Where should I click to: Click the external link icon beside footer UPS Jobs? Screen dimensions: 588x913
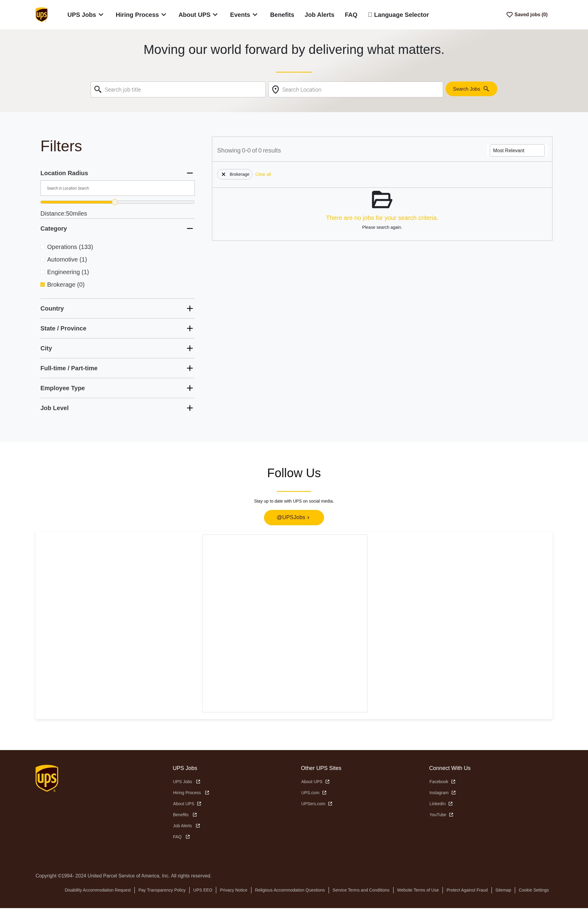click(198, 782)
